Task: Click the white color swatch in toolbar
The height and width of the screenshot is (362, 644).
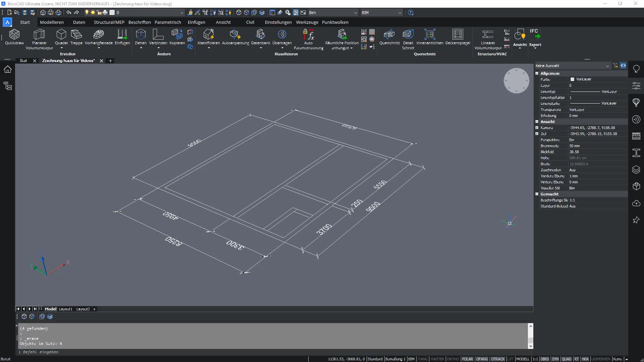Action: (x=112, y=12)
